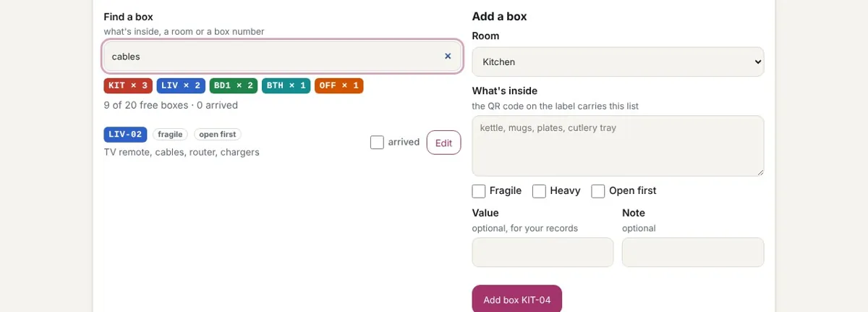Viewport: 868px width, 312px height.
Task: Click the 'Find a box' search input
Action: (282, 56)
